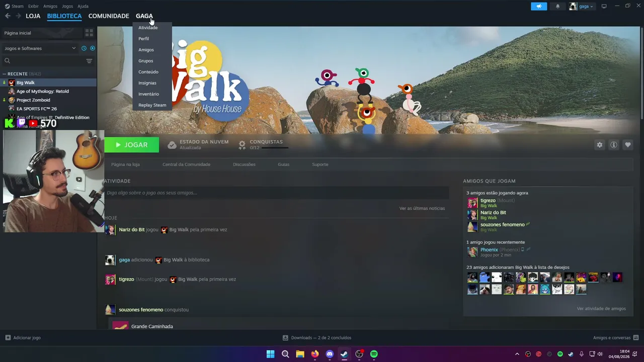Open the announcements megaphone button
The width and height of the screenshot is (644, 362).
click(539, 7)
